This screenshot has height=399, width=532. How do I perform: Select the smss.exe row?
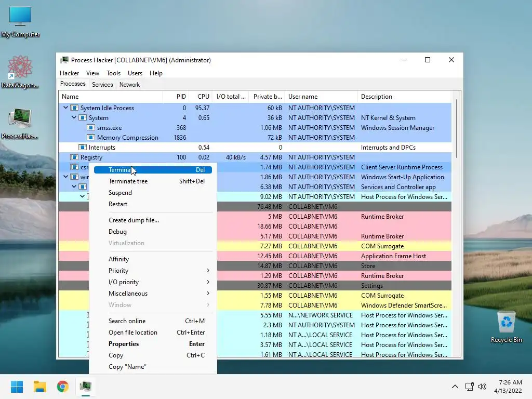pyautogui.click(x=255, y=128)
